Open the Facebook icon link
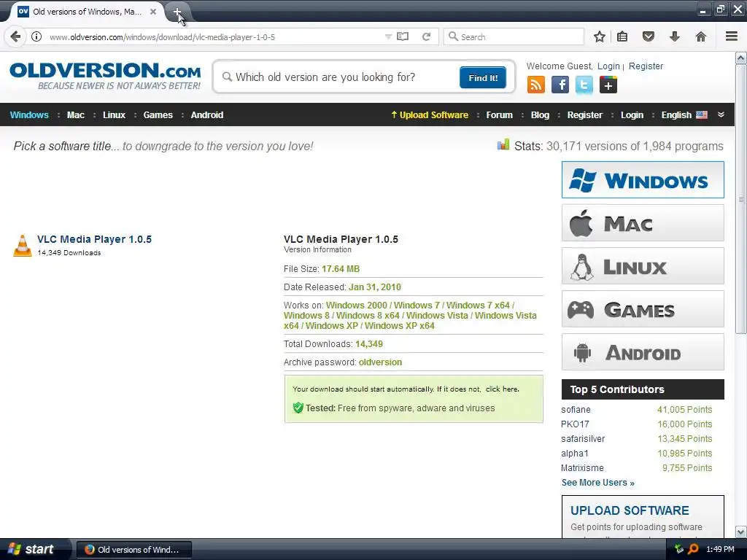Image resolution: width=747 pixels, height=560 pixels. 560,85
